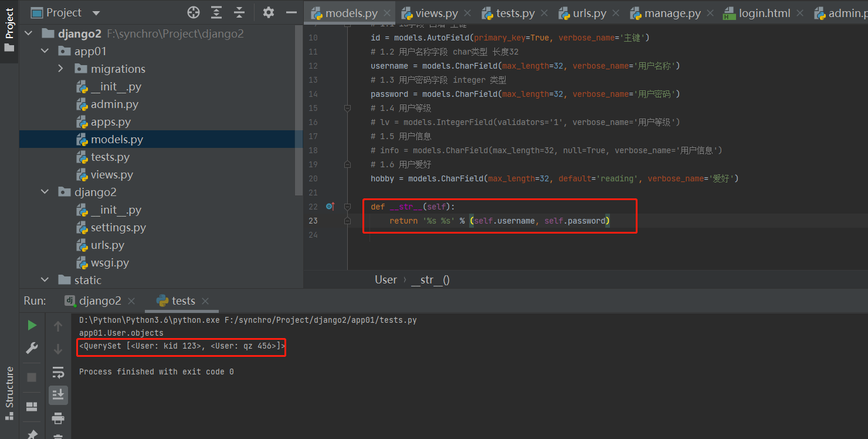The width and height of the screenshot is (868, 439).
Task: Click the User breadcrumb
Action: coord(386,279)
